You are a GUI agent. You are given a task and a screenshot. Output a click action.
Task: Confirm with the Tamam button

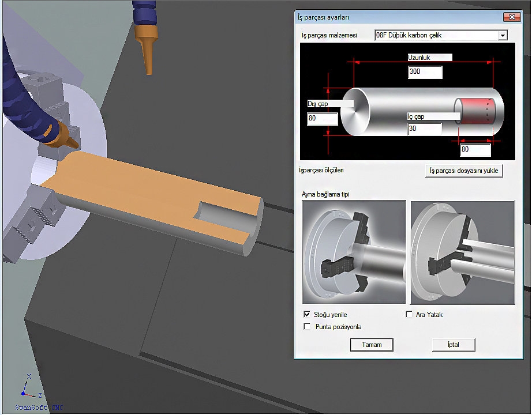pos(372,345)
